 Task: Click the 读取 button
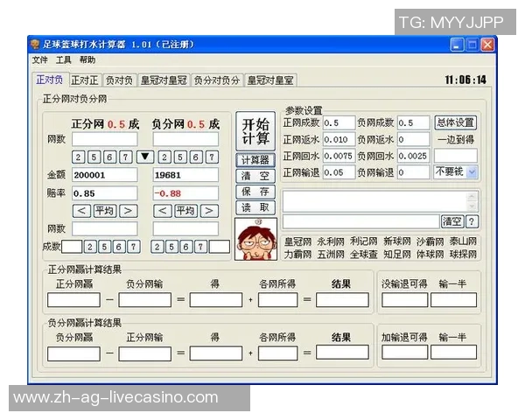pos(255,207)
